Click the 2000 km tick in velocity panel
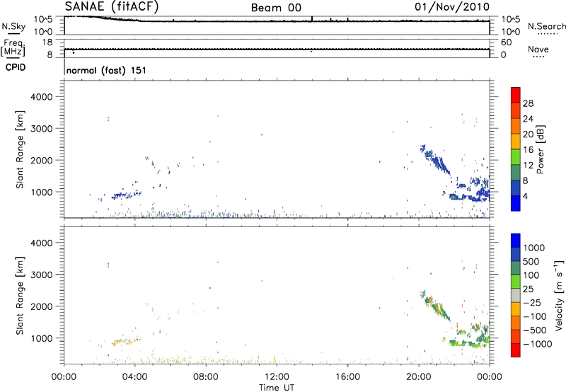The width and height of the screenshot is (566, 392). 41,306
